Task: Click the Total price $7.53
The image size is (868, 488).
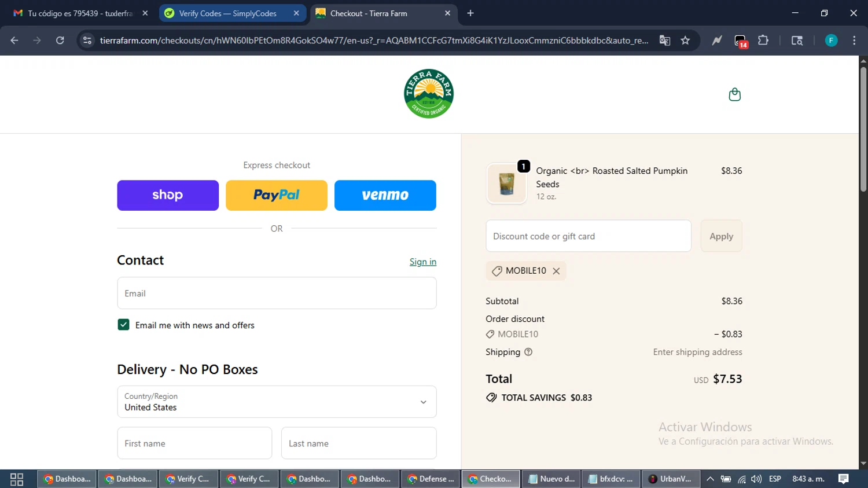Action: tap(727, 379)
